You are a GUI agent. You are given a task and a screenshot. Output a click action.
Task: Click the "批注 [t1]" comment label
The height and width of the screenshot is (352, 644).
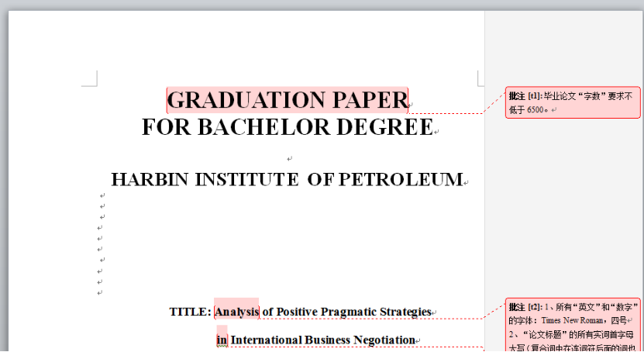pyautogui.click(x=525, y=97)
